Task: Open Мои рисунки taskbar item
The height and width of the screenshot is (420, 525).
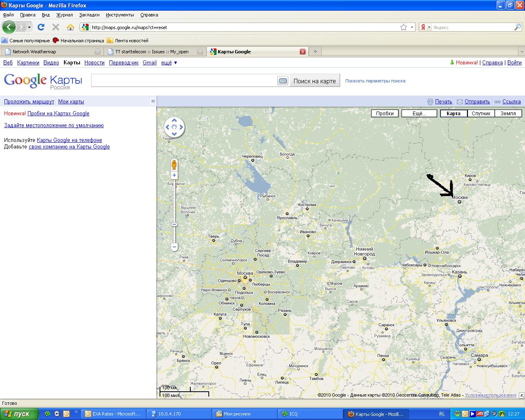Action: click(244, 414)
